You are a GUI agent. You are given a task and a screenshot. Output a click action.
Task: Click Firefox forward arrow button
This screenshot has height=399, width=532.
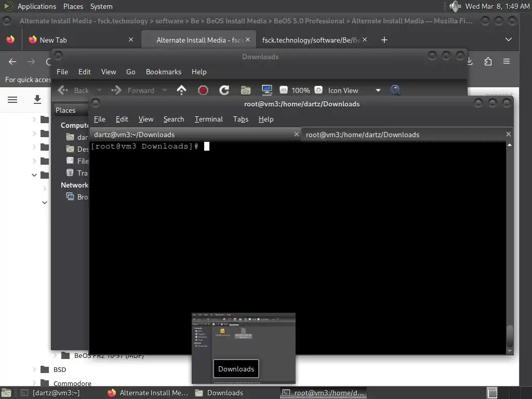point(31,61)
